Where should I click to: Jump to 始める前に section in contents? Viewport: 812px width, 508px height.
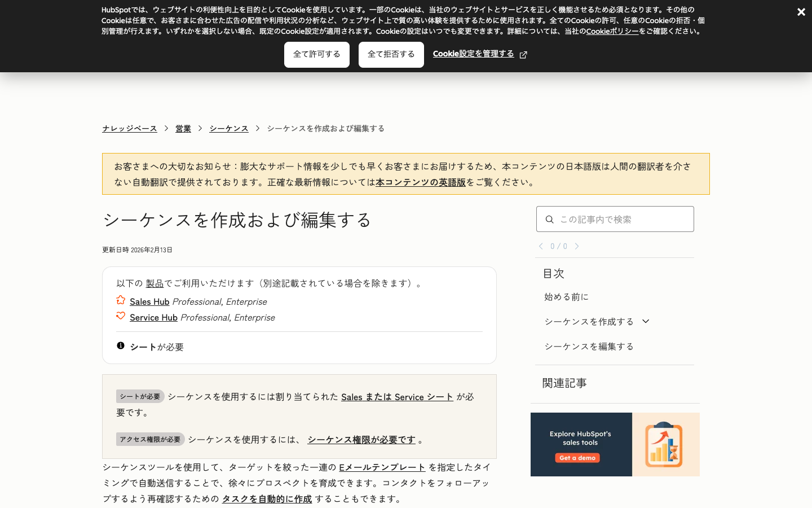(x=566, y=297)
